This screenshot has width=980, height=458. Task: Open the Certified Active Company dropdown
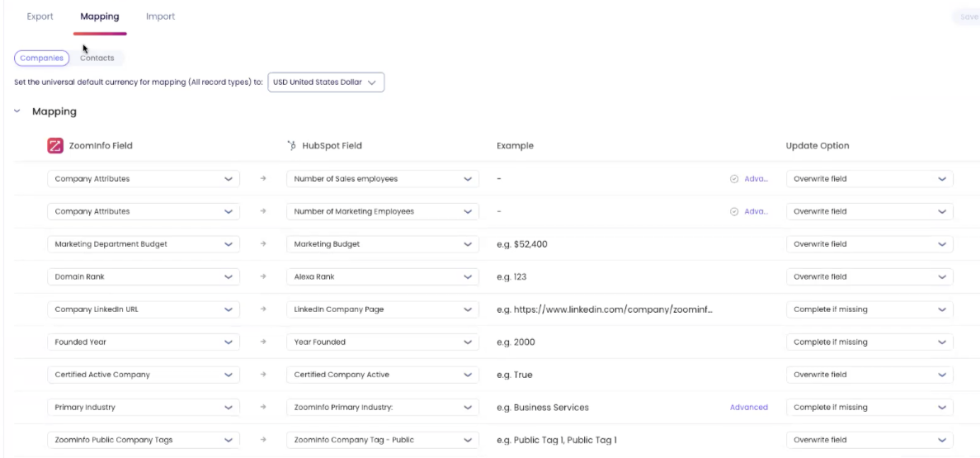[x=144, y=375]
